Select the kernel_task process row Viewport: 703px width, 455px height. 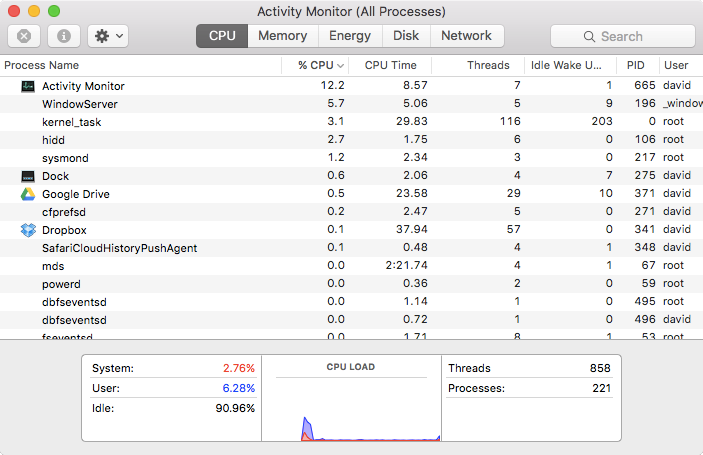tap(352, 122)
